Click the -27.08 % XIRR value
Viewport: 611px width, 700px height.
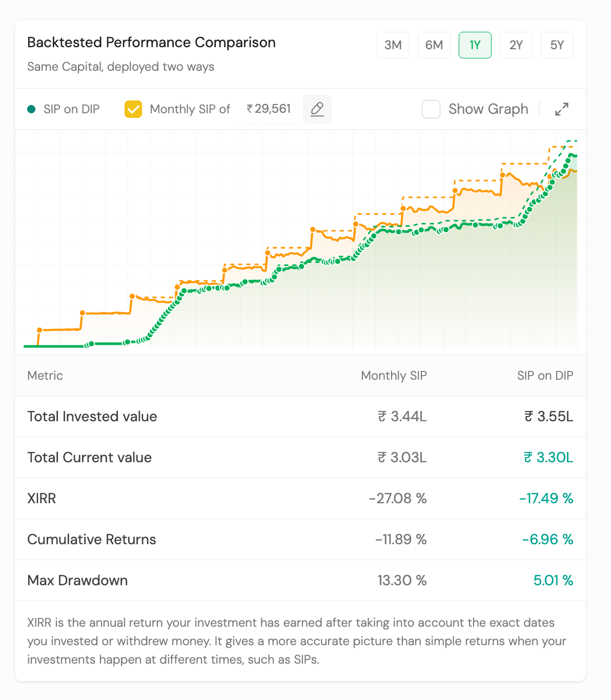[x=398, y=499]
